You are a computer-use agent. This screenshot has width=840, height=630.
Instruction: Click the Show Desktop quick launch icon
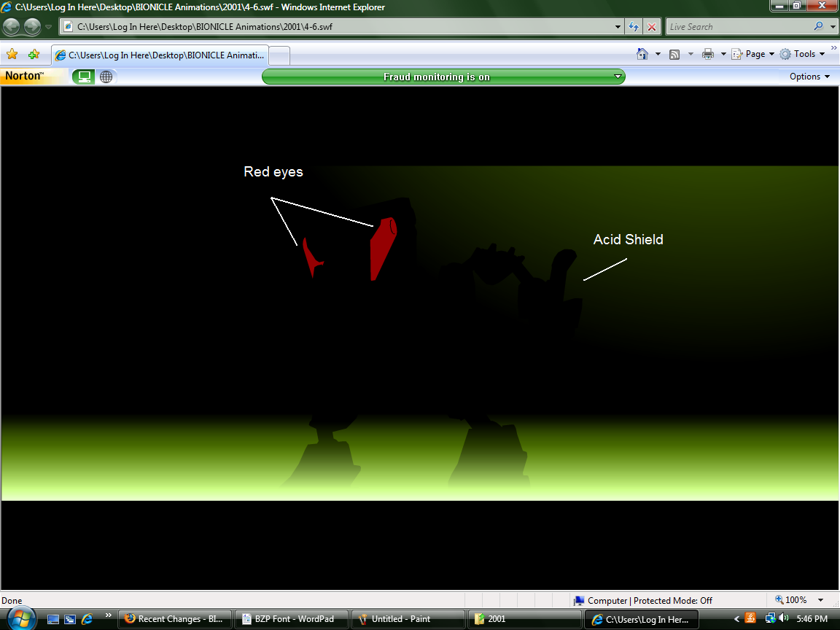click(x=53, y=619)
